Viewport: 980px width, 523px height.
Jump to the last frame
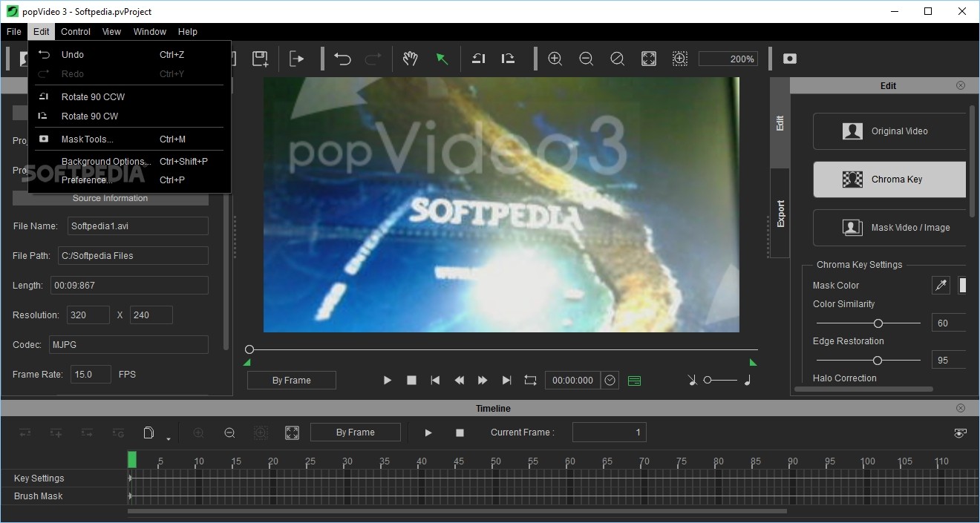506,381
